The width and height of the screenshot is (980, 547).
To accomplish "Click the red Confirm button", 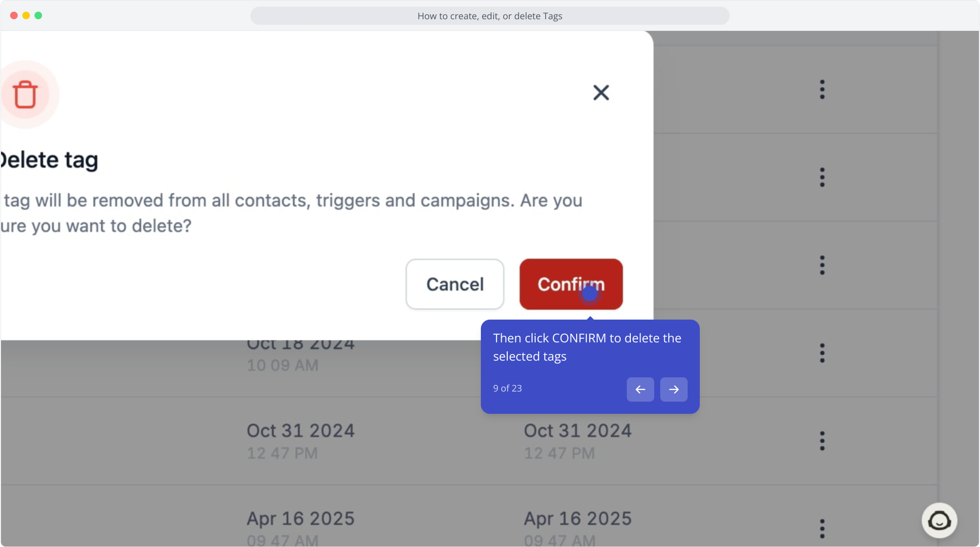I will coord(571,284).
